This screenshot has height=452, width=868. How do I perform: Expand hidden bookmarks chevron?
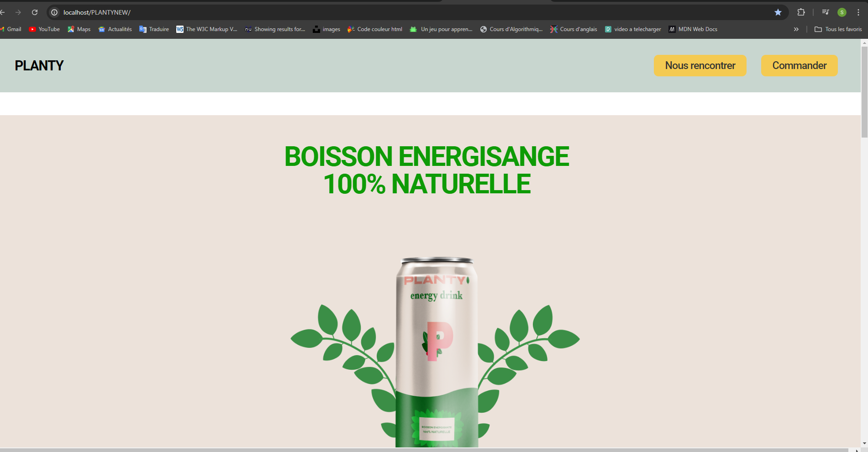(x=796, y=29)
